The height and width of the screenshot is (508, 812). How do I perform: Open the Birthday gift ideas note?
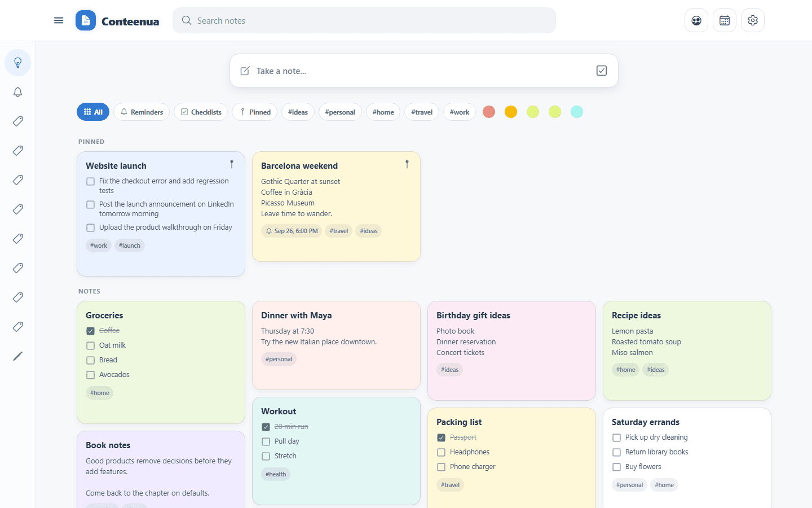tap(511, 351)
